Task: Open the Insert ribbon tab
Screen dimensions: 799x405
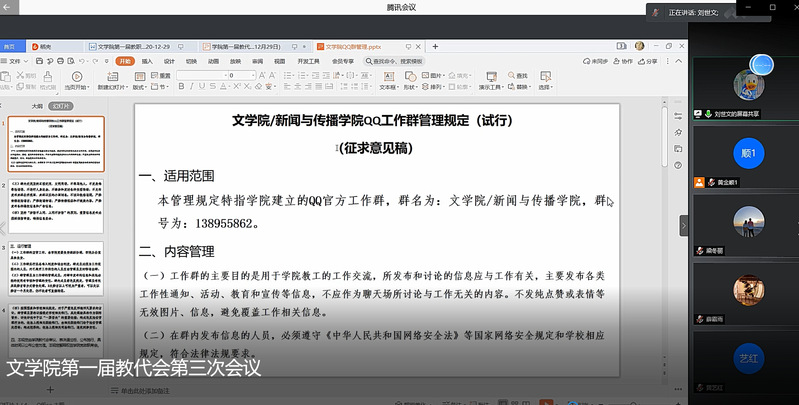Action: 147,61
